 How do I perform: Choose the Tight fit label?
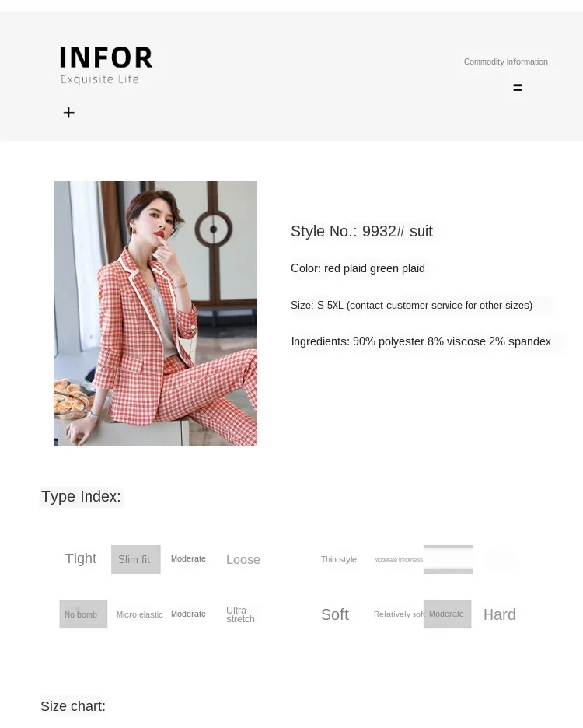point(80,558)
